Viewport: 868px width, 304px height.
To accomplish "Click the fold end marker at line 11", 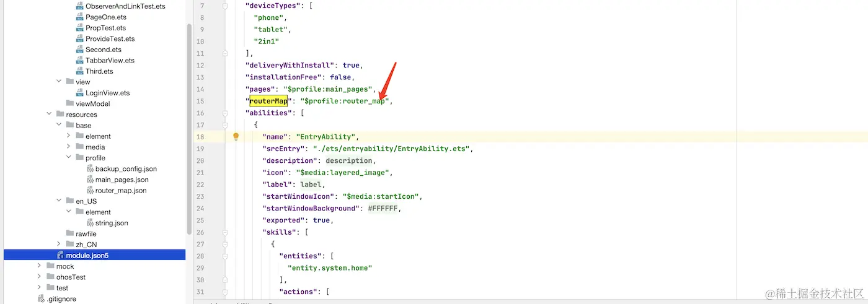I will pos(224,53).
